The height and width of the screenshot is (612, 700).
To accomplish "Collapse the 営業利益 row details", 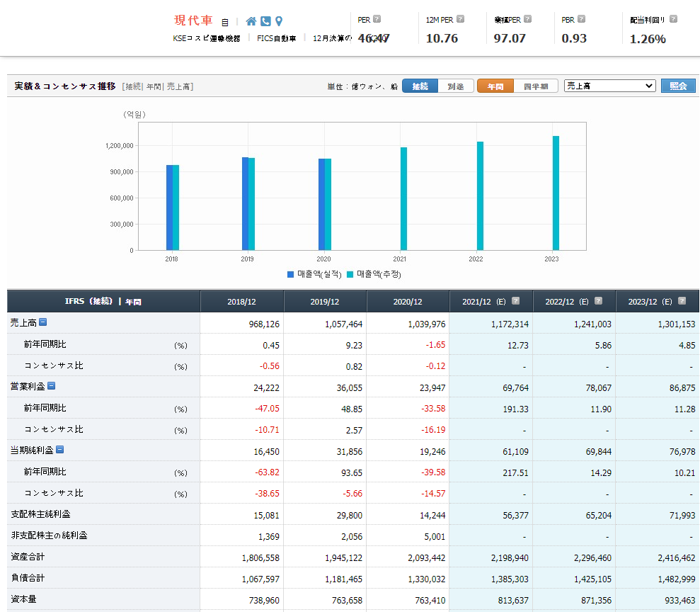I will pos(52,386).
